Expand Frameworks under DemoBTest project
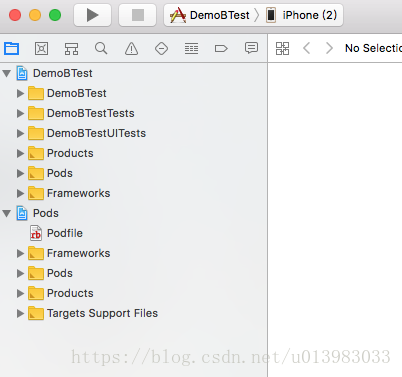The height and width of the screenshot is (377, 402). click(20, 193)
